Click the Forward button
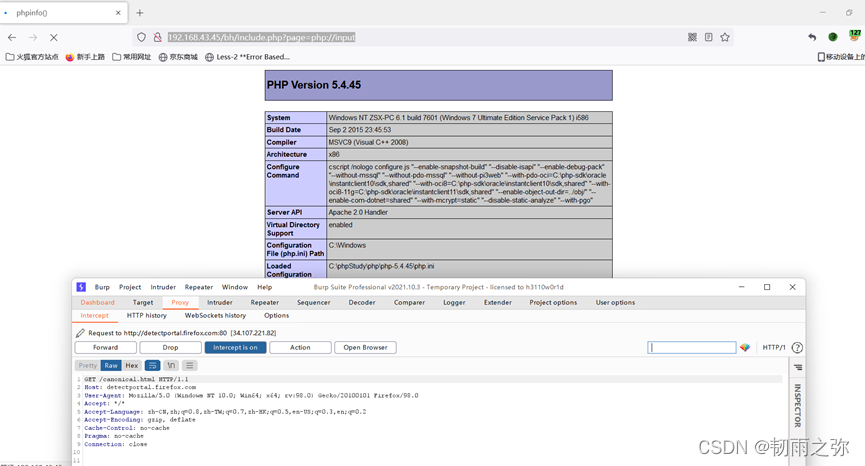 (x=105, y=347)
